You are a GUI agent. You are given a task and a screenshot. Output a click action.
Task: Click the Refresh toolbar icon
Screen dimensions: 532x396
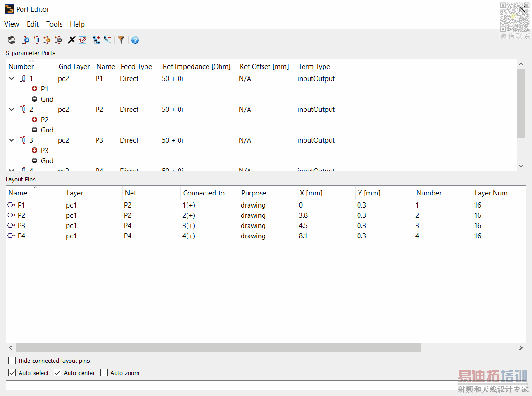[12, 40]
